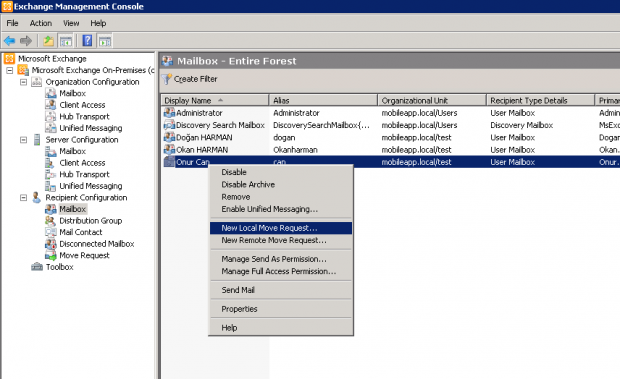Click the Mail Contact icon

pos(51,232)
